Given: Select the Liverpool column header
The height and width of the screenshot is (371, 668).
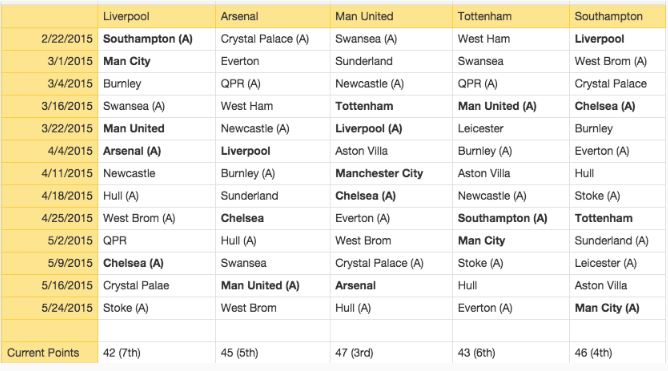Looking at the screenshot, I should [x=157, y=17].
